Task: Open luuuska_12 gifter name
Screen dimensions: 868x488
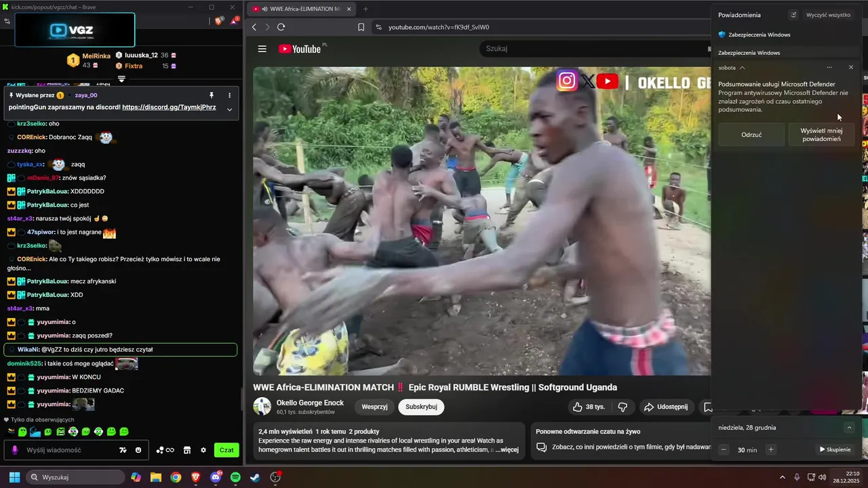Action: click(x=141, y=55)
